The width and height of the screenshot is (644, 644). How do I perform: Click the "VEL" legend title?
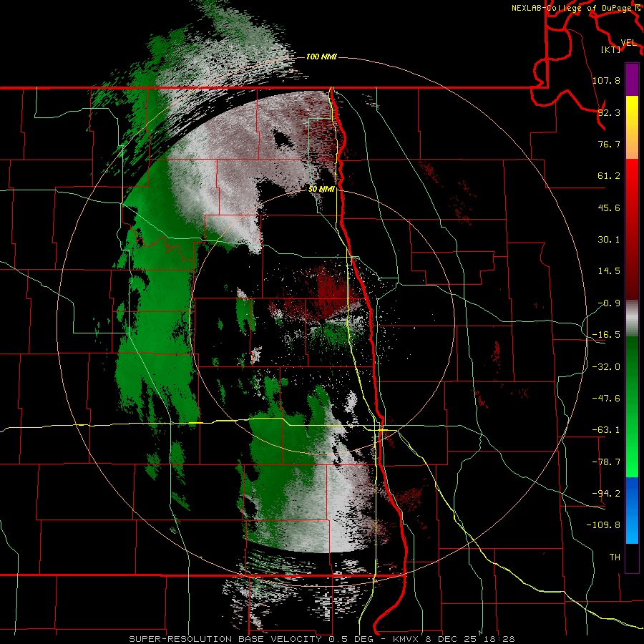point(628,43)
